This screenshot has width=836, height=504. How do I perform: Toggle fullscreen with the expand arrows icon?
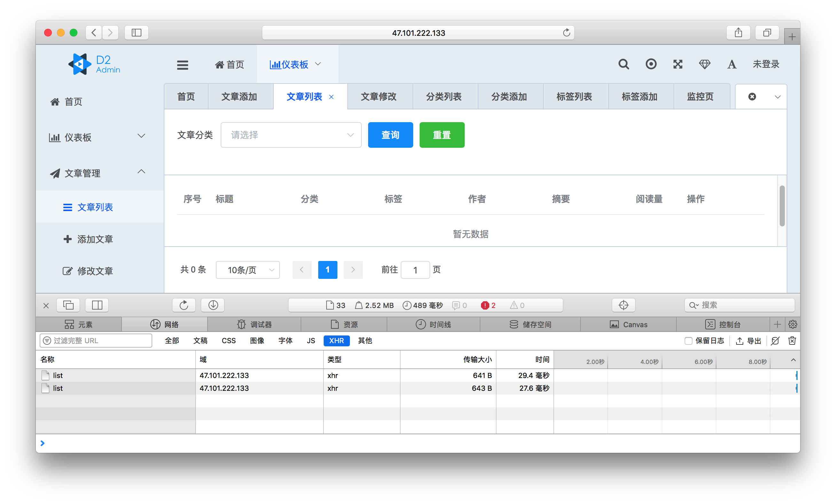click(678, 64)
